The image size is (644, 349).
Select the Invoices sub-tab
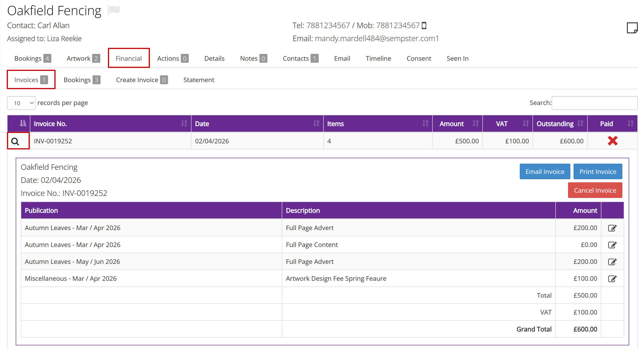click(31, 80)
